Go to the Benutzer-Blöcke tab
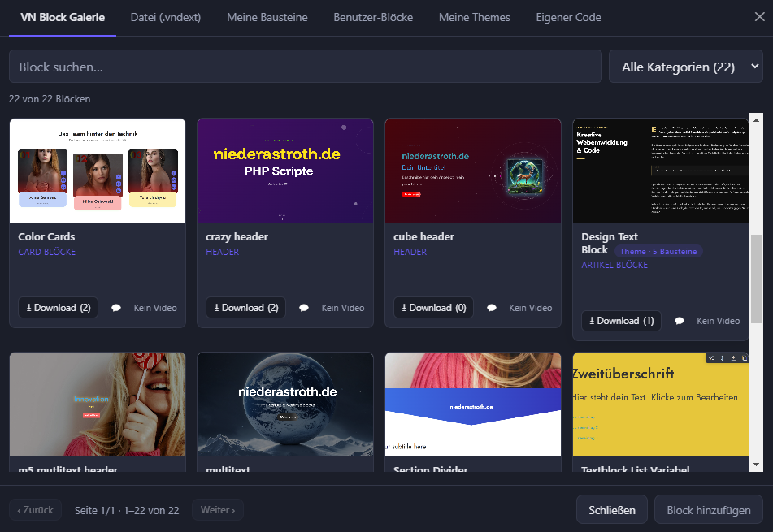Screen dimensions: 773x532 373,17
